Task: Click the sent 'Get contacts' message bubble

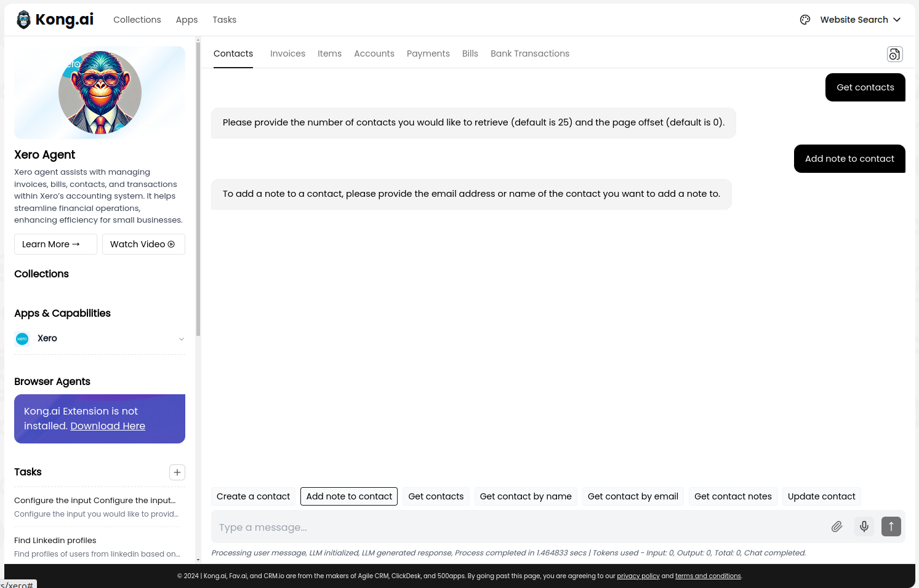Action: point(865,87)
